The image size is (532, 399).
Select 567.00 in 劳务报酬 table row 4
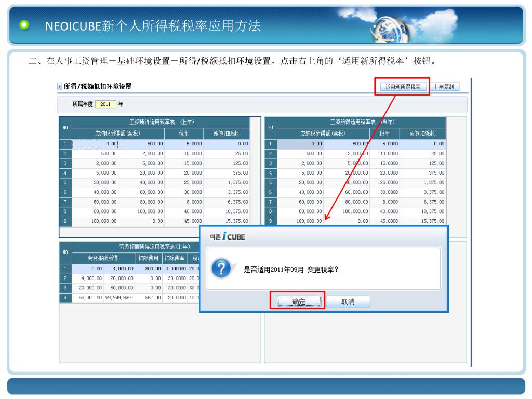click(149, 298)
